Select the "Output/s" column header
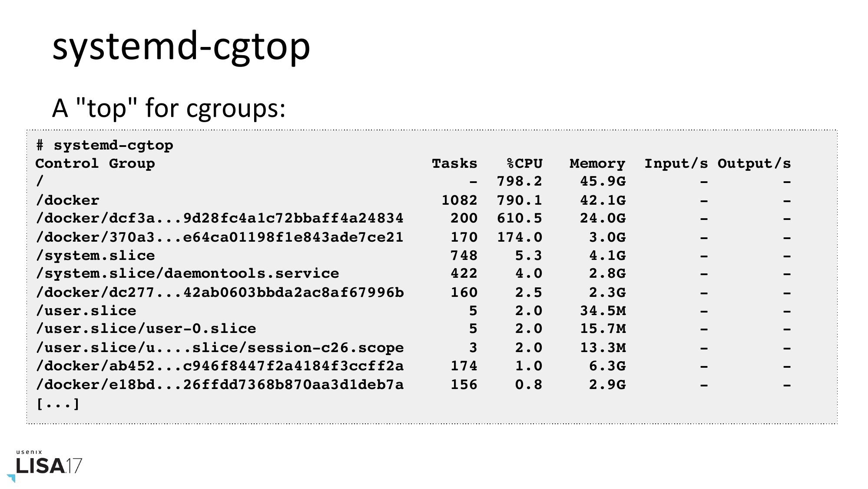The width and height of the screenshot is (868, 489). (x=754, y=164)
